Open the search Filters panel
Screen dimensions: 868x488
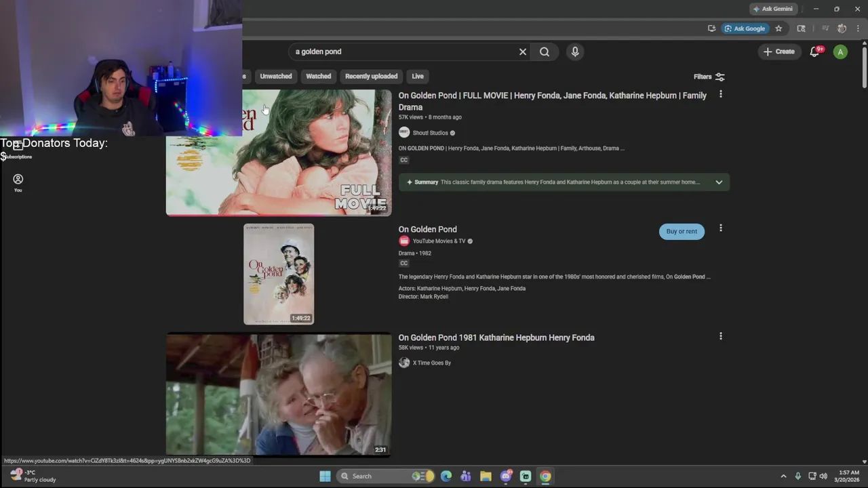point(709,77)
